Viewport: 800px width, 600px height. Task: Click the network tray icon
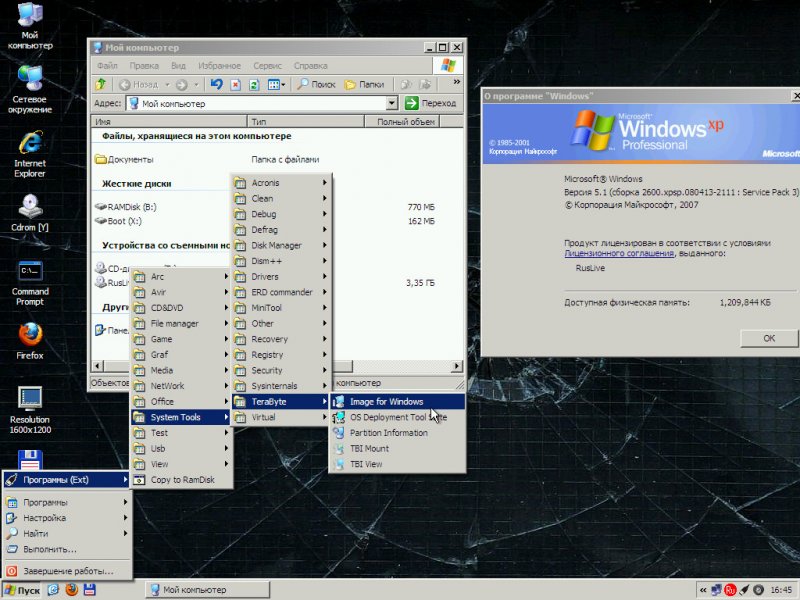(717, 590)
